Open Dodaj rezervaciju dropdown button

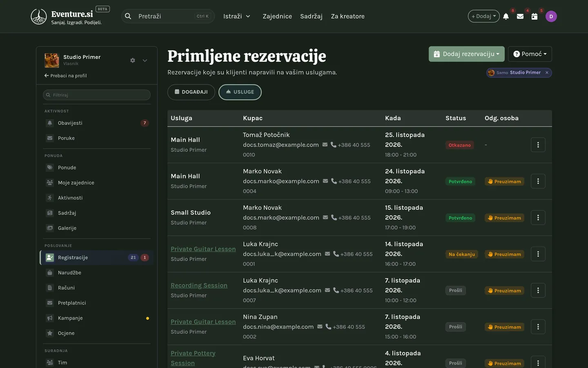click(x=467, y=54)
